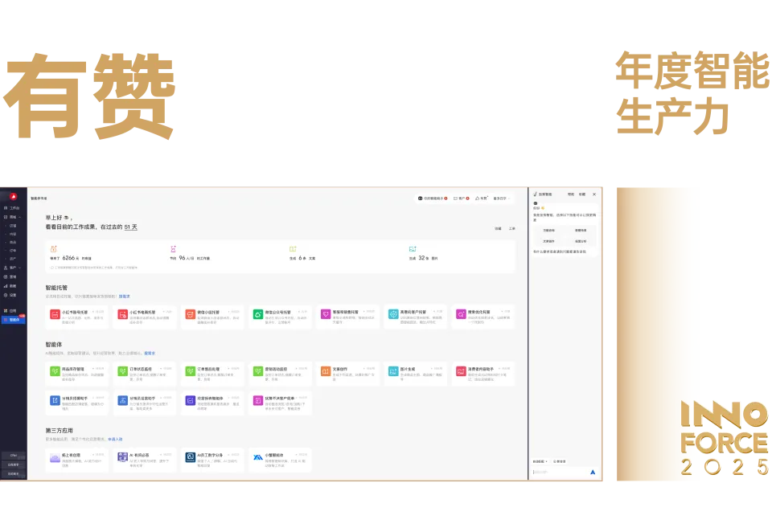
Task: Open the 微信公众号托管 green icon
Action: tap(258, 315)
